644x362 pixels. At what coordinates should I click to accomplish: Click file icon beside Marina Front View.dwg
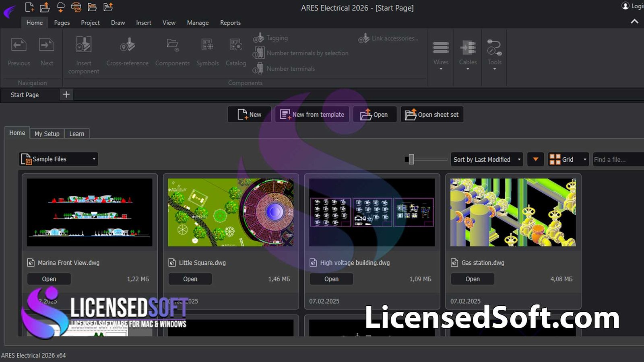(x=31, y=263)
